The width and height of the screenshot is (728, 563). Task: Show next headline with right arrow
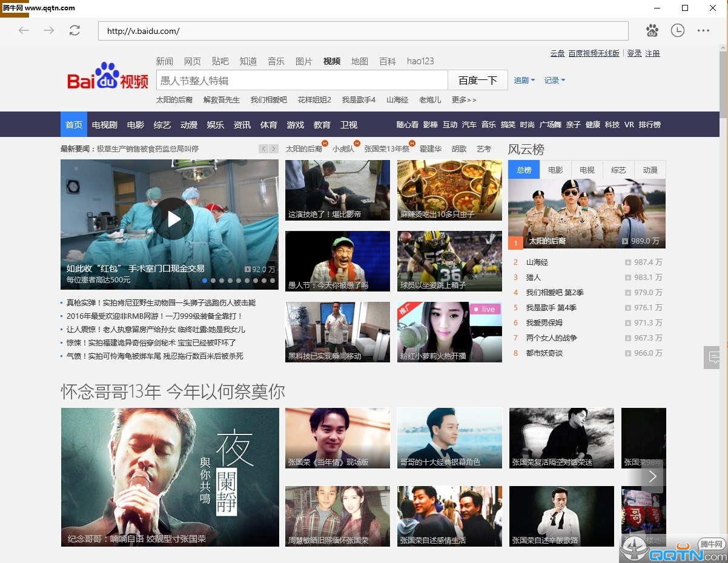pos(274,148)
